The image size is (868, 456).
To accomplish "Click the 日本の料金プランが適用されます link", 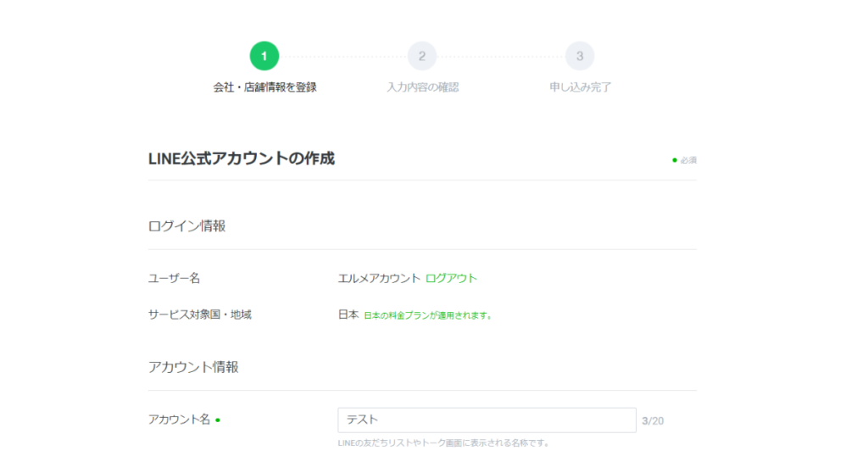I will (x=427, y=315).
